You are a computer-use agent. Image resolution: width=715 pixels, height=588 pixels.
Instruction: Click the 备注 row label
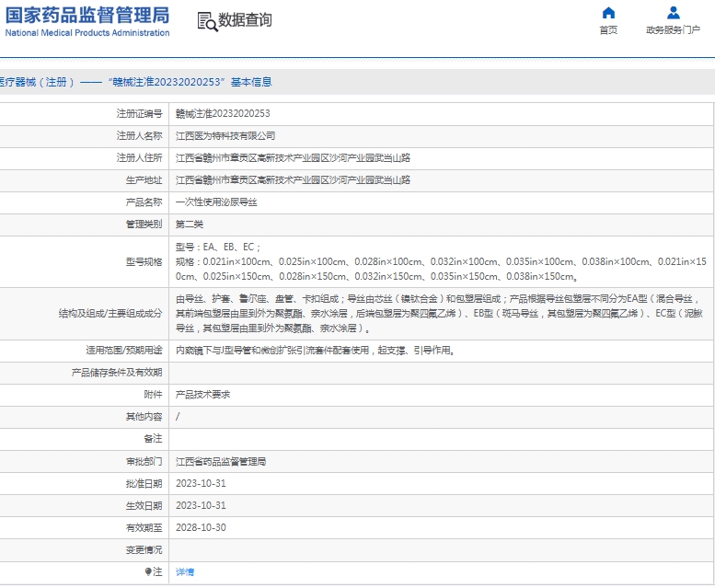[153, 439]
